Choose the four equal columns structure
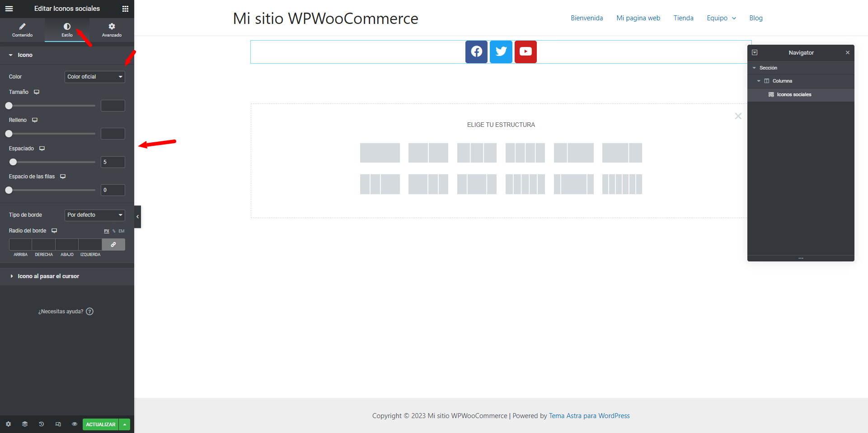This screenshot has height=433, width=868. [x=525, y=153]
